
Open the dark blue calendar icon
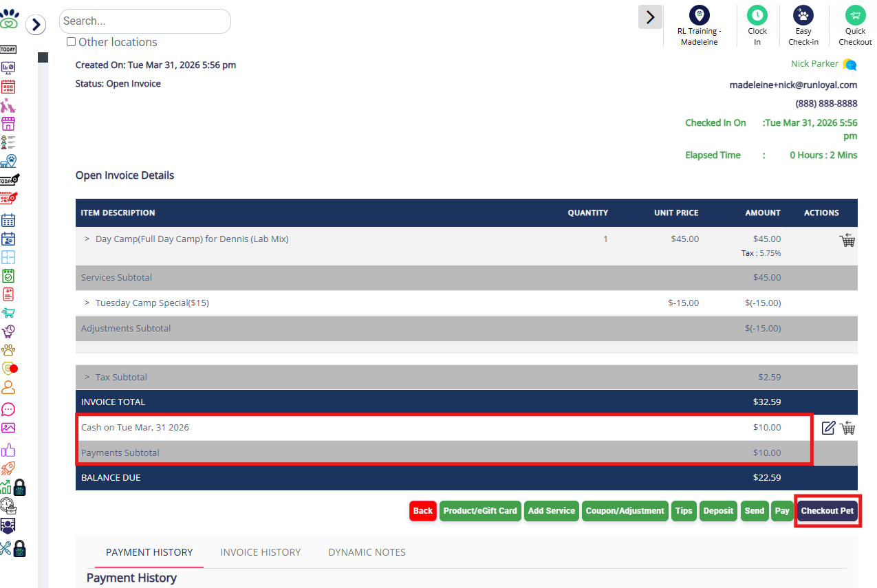(8, 220)
